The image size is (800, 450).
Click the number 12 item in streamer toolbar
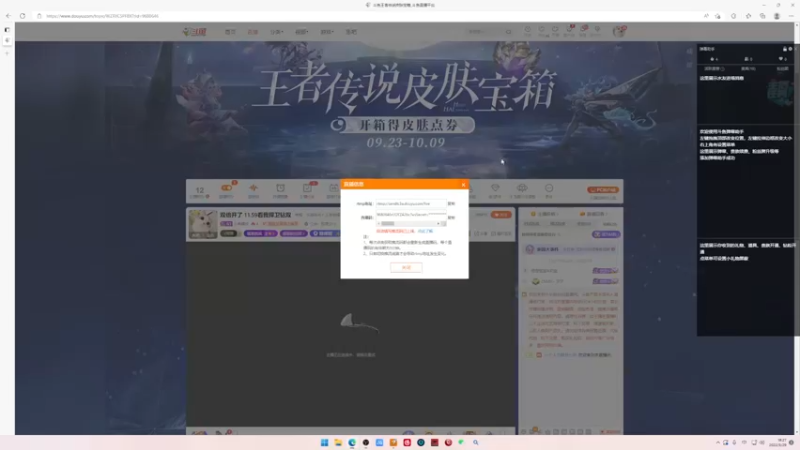click(x=199, y=191)
